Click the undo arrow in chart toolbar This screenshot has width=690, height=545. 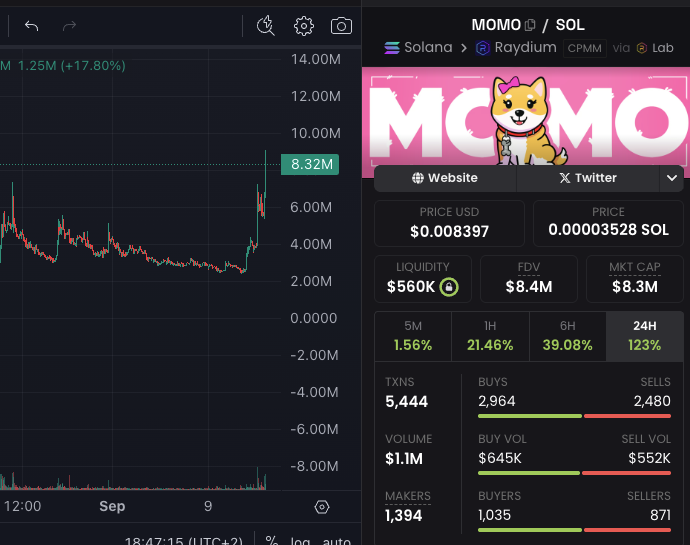point(31,26)
